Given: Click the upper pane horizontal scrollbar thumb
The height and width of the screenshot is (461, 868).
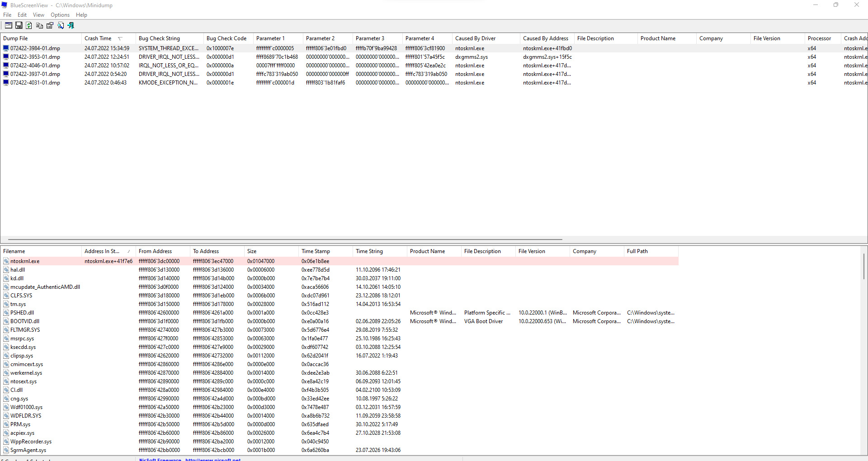Looking at the screenshot, I should 285,240.
